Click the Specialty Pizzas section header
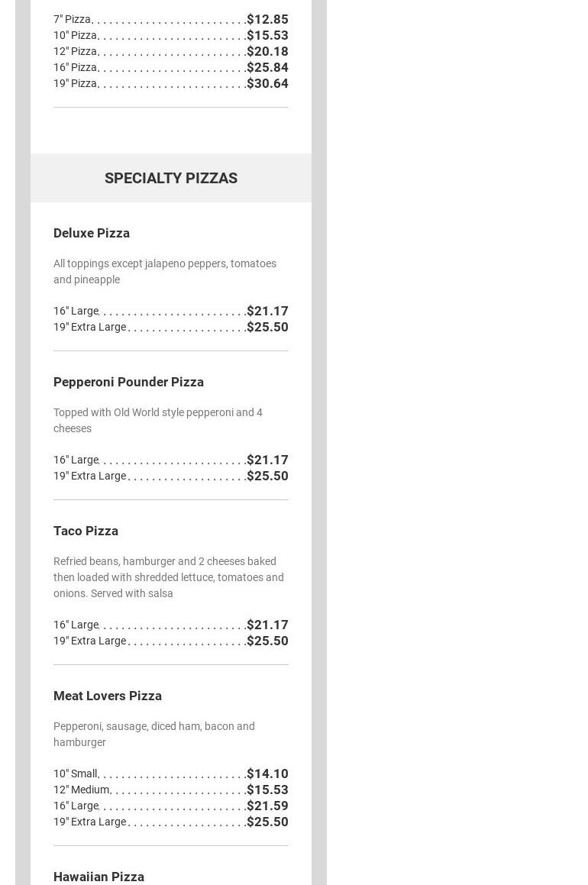The width and height of the screenshot is (588, 885). tap(170, 178)
